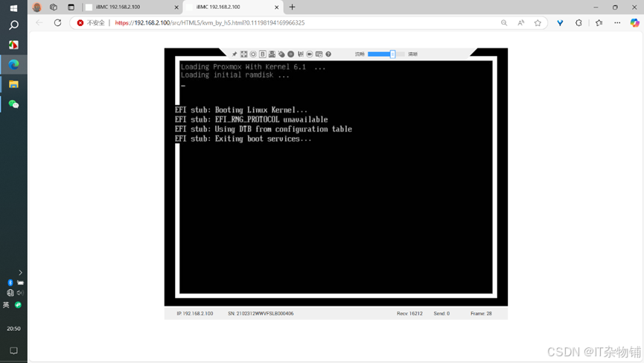Open tab actions menu icon
This screenshot has height=363, width=644.
[71, 7]
